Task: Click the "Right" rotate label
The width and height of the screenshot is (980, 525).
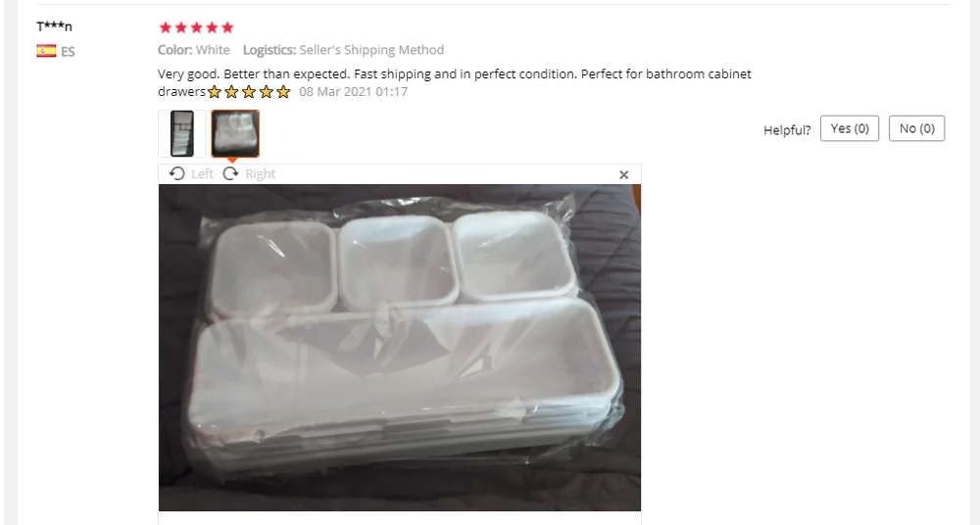Action: point(260,174)
